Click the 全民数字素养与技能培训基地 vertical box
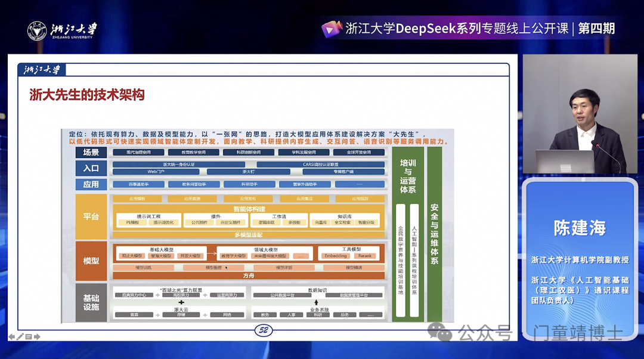Image resolution: width=644 pixels, height=359 pixels. point(401,261)
